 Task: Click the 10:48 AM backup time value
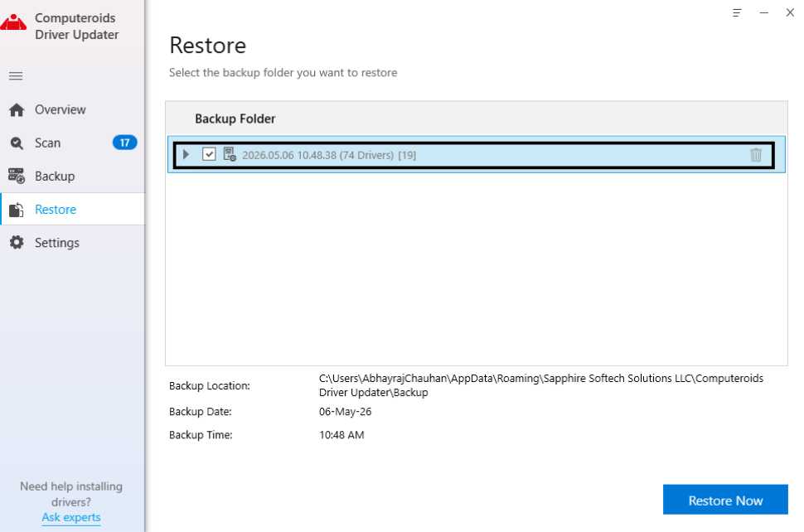tap(341, 435)
